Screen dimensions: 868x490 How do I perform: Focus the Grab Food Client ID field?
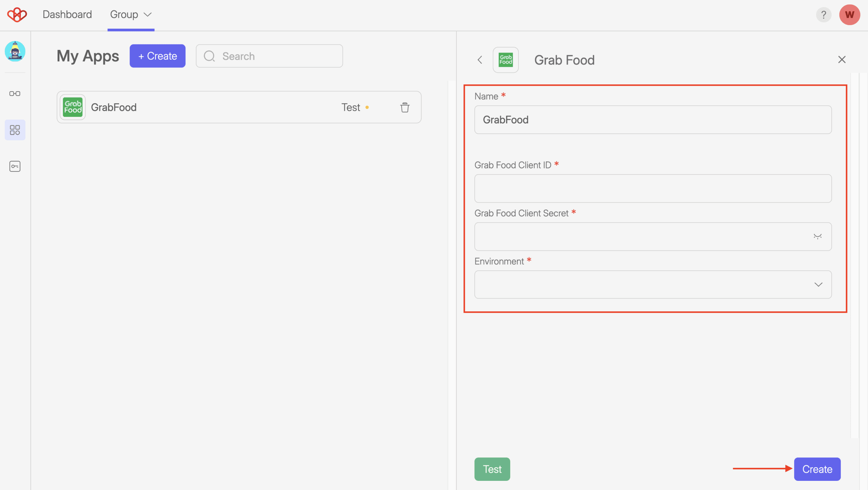[653, 188]
